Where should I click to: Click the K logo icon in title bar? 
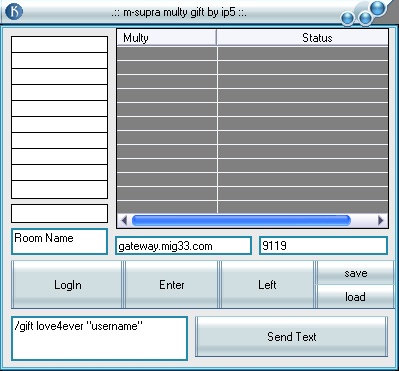click(14, 12)
